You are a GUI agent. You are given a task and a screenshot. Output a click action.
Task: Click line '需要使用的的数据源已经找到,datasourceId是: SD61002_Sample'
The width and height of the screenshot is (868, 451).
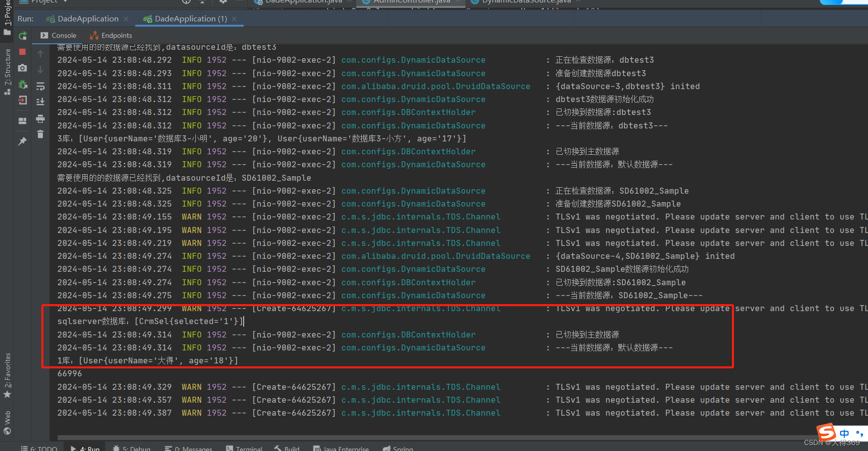coord(184,178)
